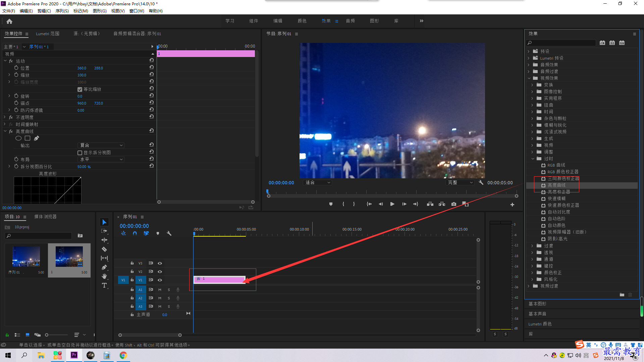Toggle Linked Selection in timeline

pos(146,233)
